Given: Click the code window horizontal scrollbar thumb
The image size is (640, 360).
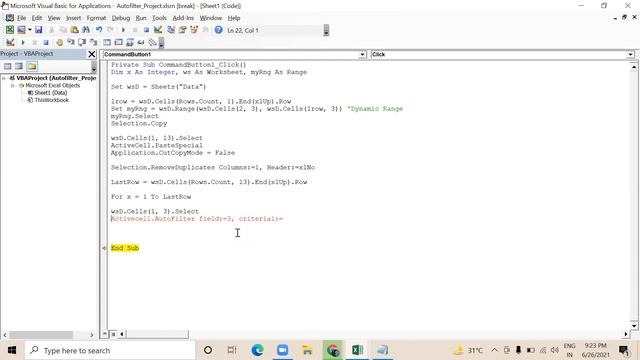Looking at the screenshot, I should [x=157, y=334].
